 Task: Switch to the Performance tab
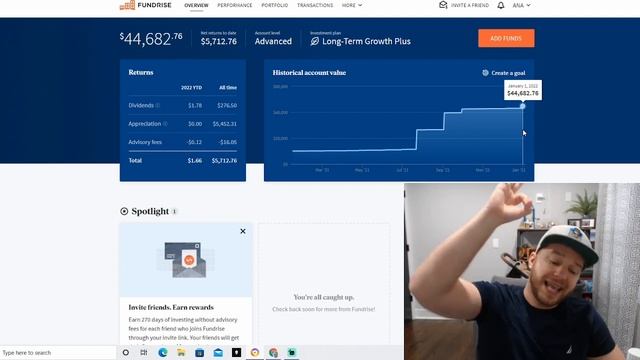pyautogui.click(x=235, y=5)
